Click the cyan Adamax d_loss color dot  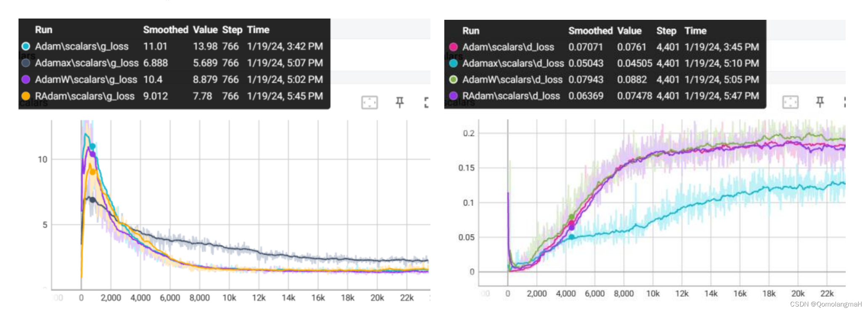pos(453,63)
